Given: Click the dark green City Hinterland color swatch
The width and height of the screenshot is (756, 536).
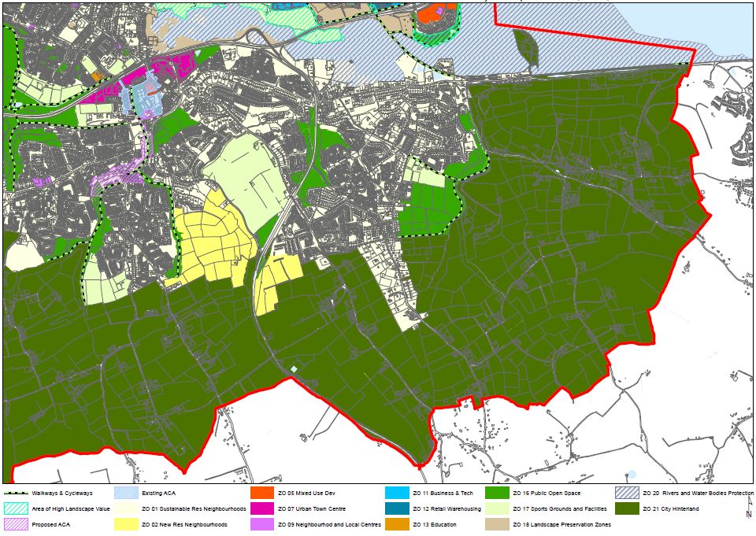Looking at the screenshot, I should (x=628, y=509).
